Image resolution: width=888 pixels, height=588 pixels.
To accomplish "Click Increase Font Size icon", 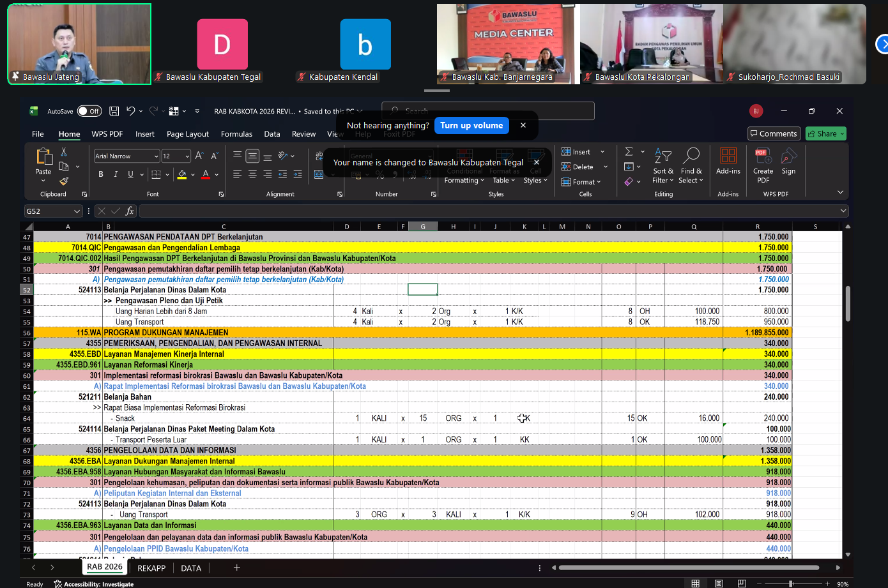I will (199, 156).
